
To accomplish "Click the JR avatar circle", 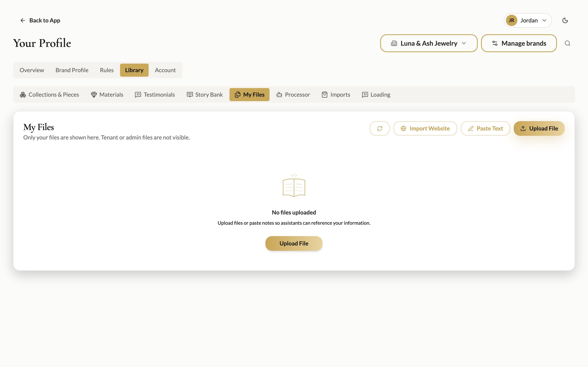I will click(x=511, y=20).
